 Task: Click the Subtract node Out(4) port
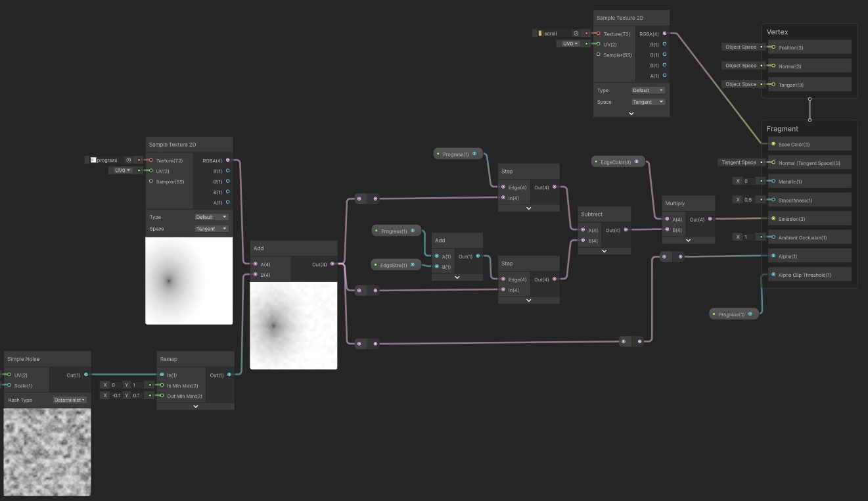coord(626,230)
